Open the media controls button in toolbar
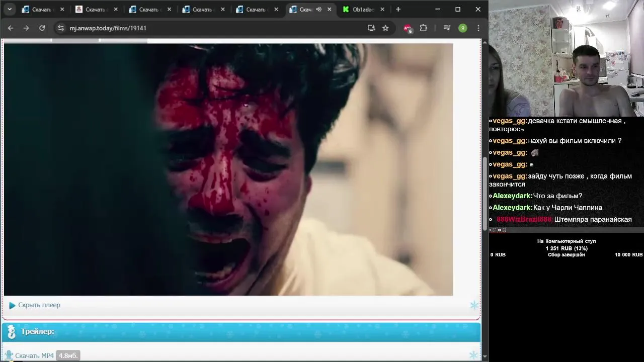The image size is (644, 362). point(447,28)
